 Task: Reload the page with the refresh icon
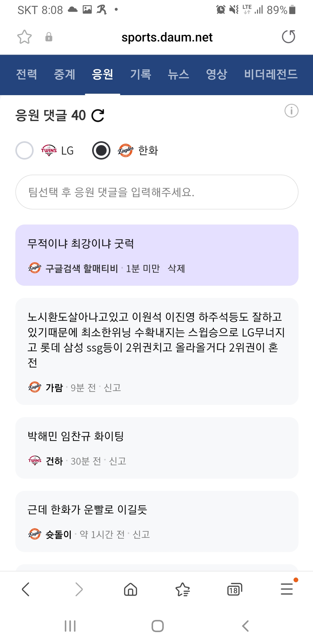(288, 37)
